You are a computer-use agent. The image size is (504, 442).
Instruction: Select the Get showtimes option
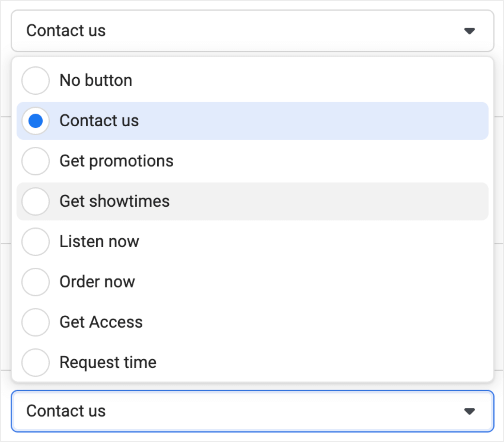pos(114,201)
